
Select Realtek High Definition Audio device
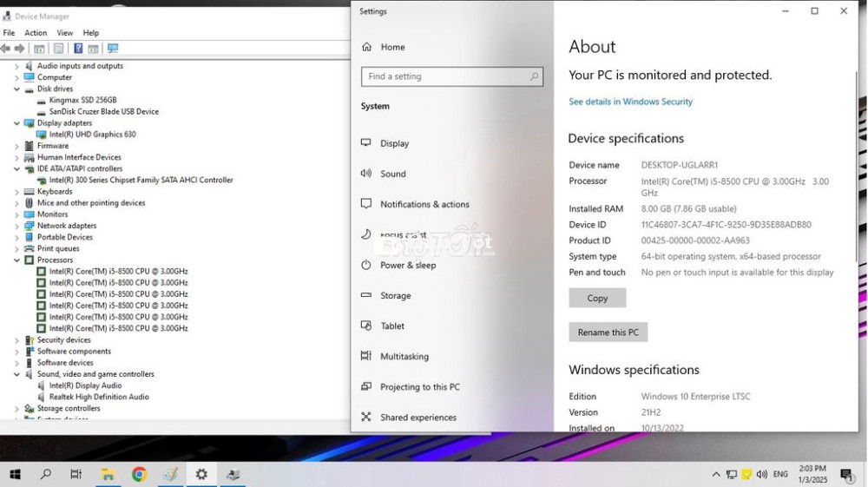(x=99, y=397)
